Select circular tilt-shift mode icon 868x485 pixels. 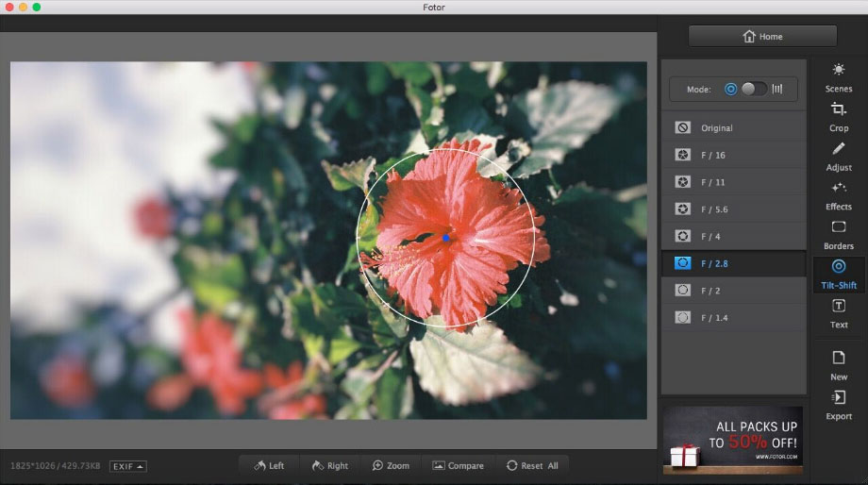730,89
